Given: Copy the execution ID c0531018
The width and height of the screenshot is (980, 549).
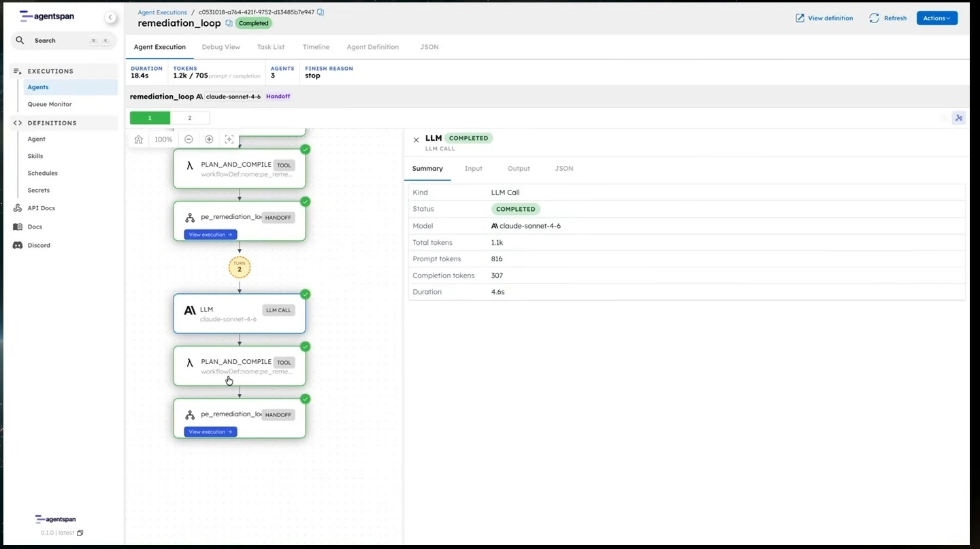Looking at the screenshot, I should (321, 12).
